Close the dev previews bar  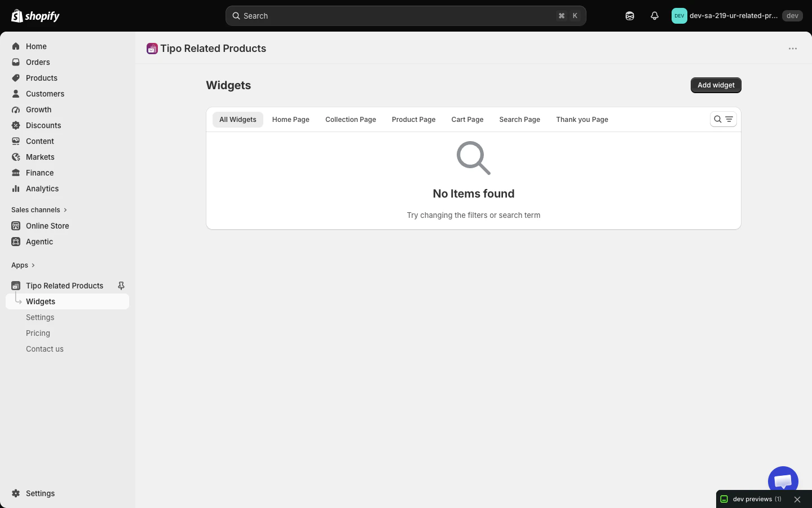click(797, 500)
